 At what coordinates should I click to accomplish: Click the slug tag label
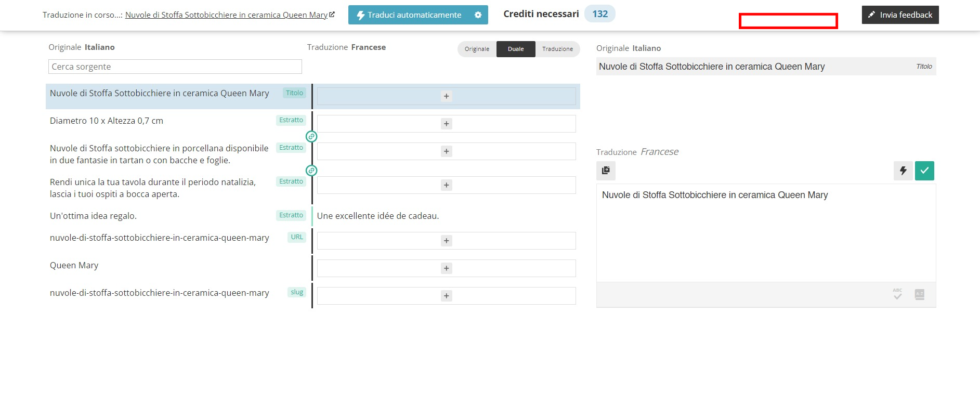click(297, 292)
